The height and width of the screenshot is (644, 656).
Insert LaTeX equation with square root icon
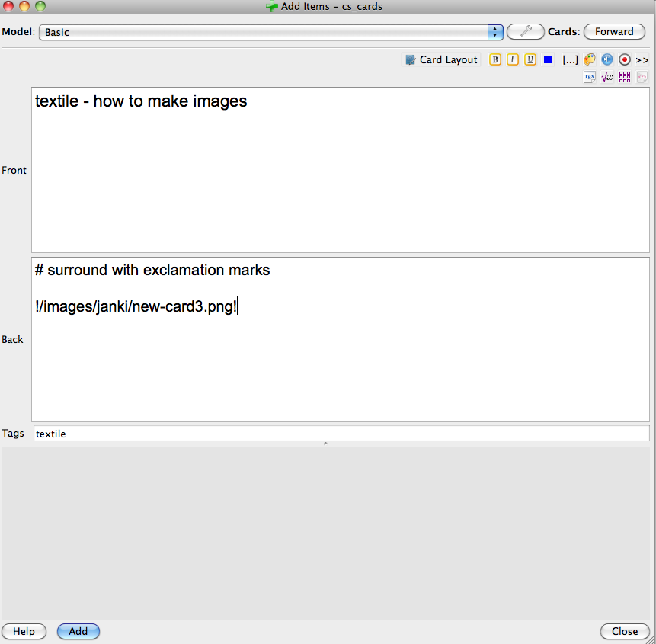(x=607, y=77)
